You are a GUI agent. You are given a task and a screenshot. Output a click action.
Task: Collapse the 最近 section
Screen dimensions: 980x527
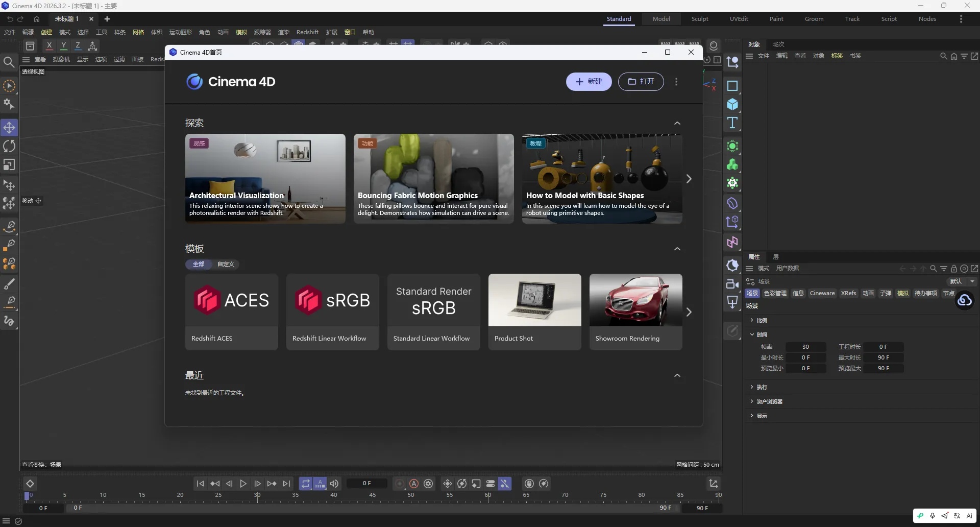tap(677, 375)
